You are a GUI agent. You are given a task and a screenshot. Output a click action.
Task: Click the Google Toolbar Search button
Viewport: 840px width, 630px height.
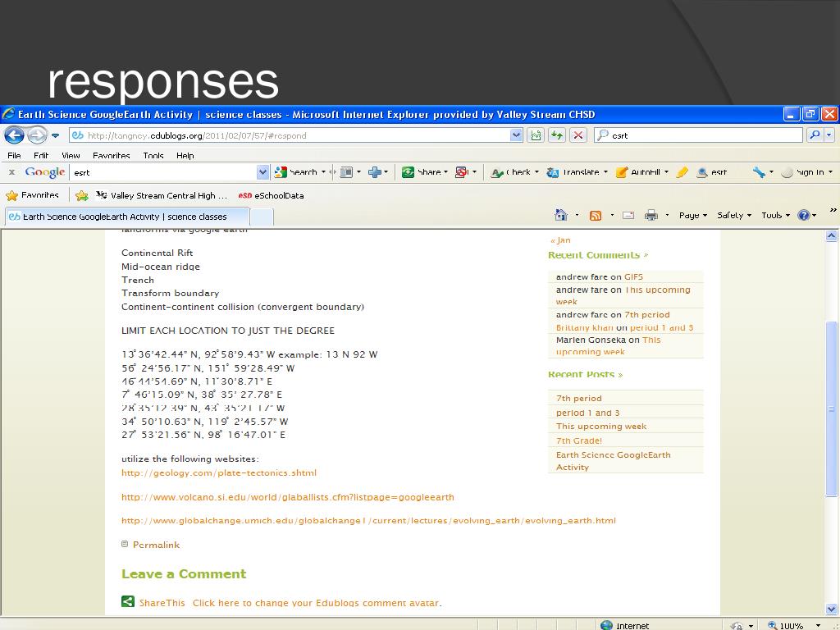[x=297, y=172]
